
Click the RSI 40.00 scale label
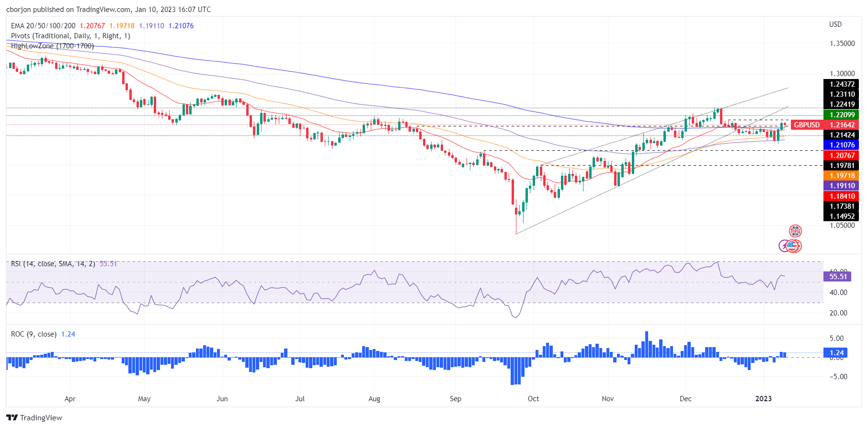(x=838, y=293)
